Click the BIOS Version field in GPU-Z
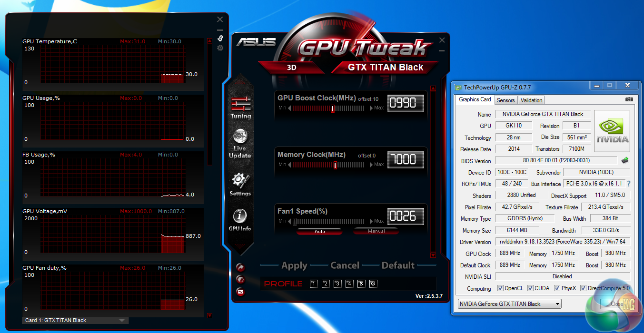This screenshot has height=333, width=644. [x=557, y=161]
